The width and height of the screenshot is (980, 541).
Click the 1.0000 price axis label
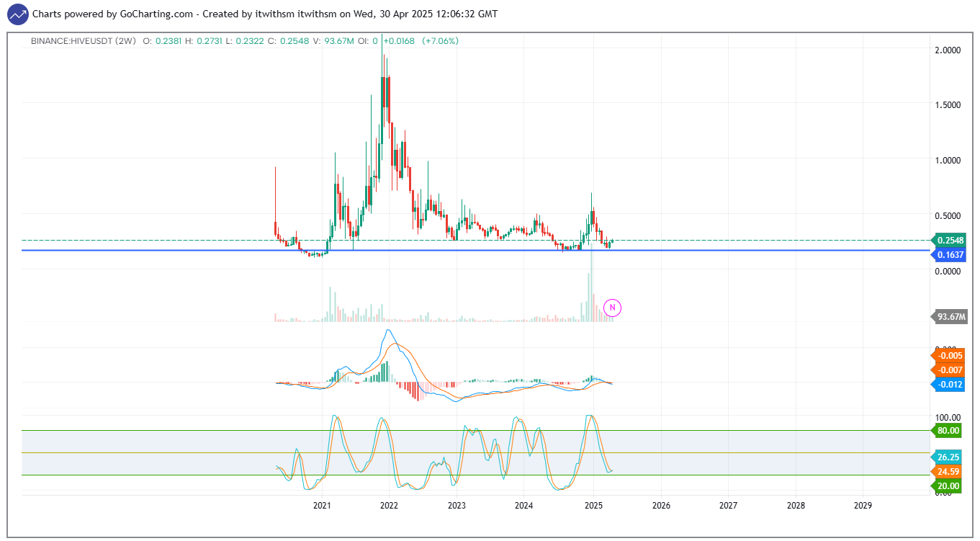(x=947, y=161)
